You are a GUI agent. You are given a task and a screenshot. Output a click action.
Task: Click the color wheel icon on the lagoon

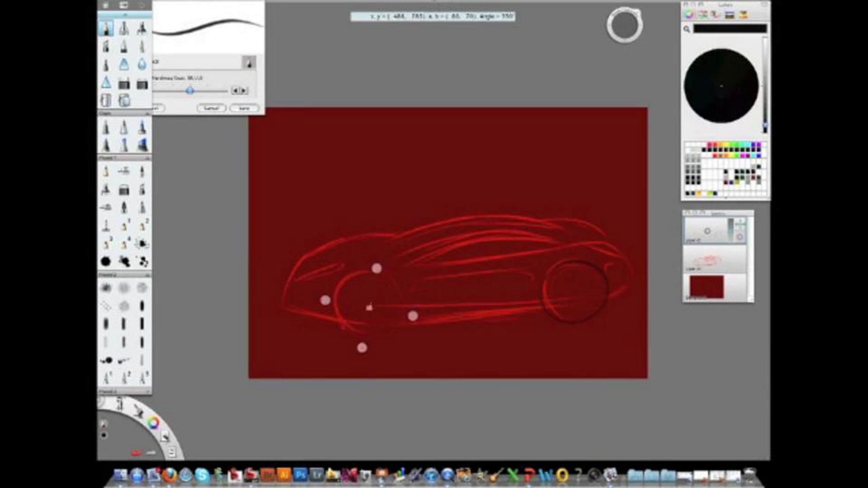tap(153, 423)
